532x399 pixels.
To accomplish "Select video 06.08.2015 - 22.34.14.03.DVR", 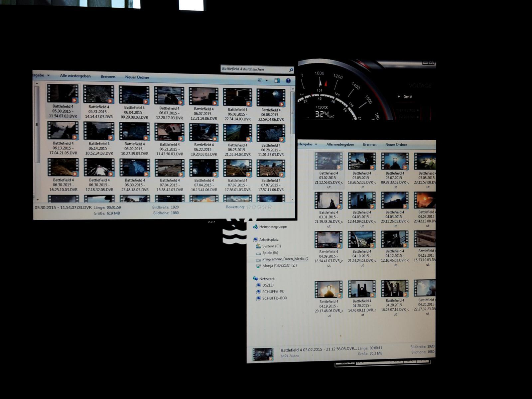I will pos(237,104).
